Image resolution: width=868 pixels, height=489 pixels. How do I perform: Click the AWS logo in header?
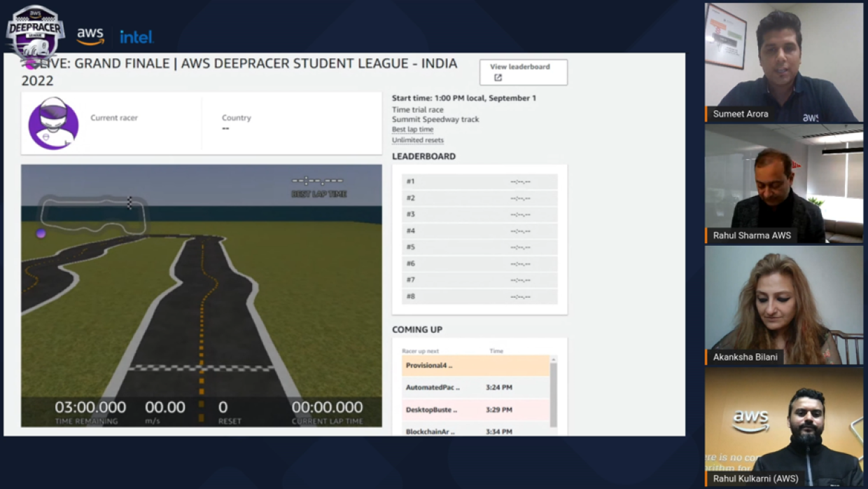point(90,36)
